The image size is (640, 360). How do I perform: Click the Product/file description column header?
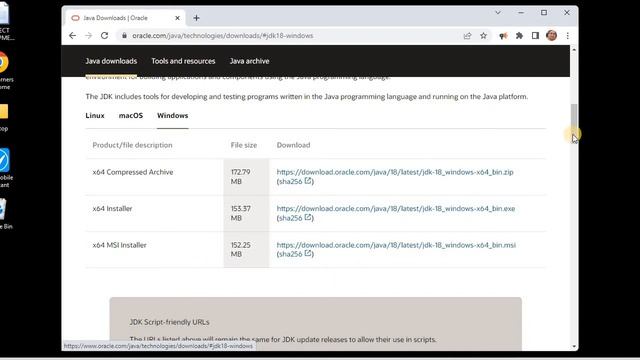click(x=132, y=145)
